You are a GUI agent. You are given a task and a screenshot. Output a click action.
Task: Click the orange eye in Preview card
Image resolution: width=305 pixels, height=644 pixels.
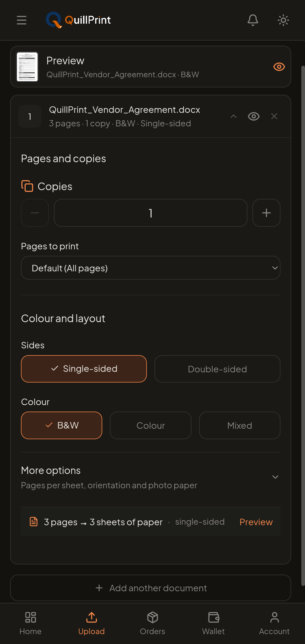click(279, 67)
